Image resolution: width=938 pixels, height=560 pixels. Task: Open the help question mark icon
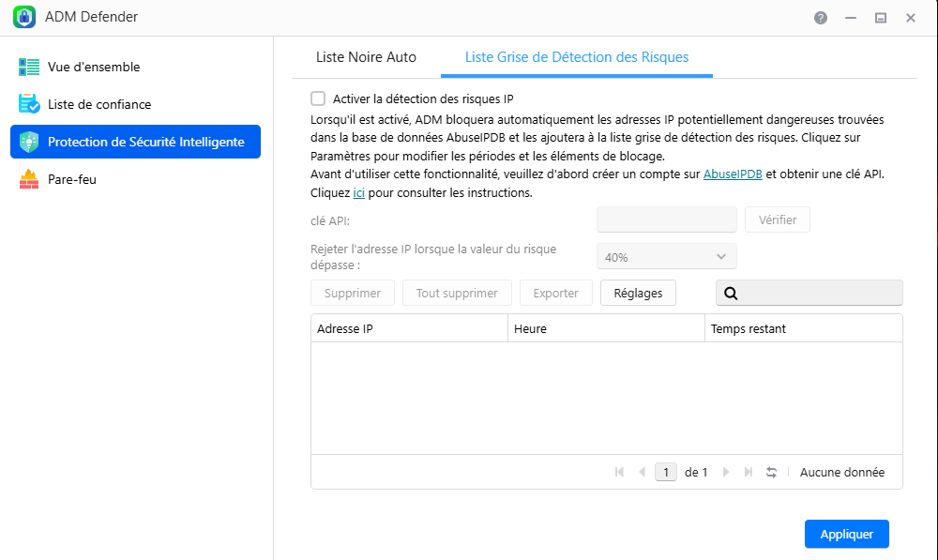(821, 18)
